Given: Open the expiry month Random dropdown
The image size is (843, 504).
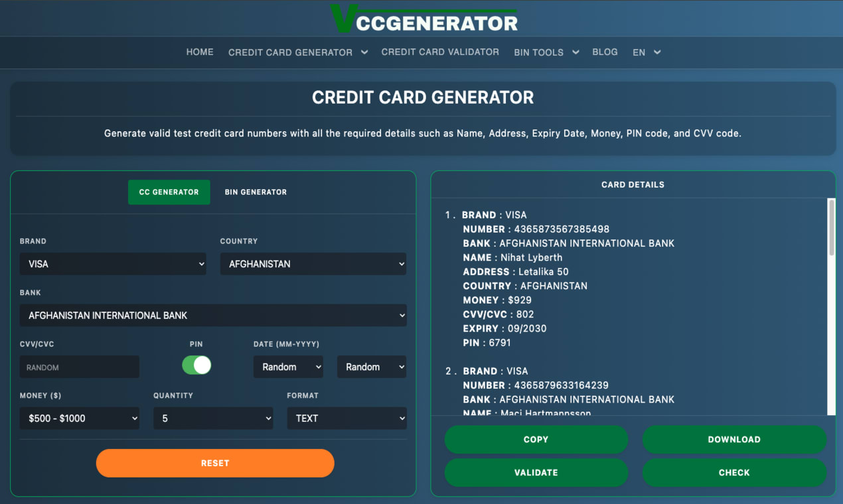Looking at the screenshot, I should click(x=288, y=367).
